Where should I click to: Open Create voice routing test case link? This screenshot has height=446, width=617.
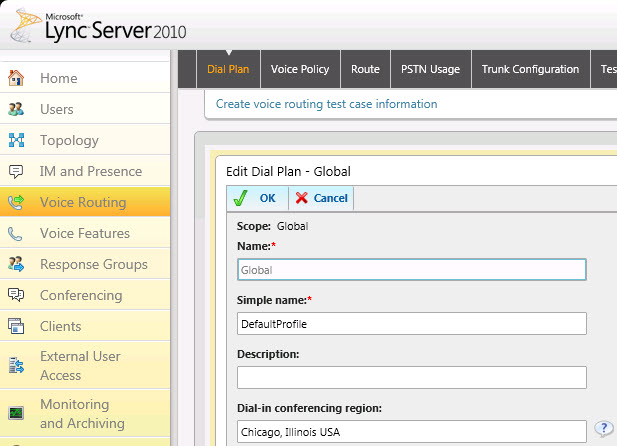326,104
